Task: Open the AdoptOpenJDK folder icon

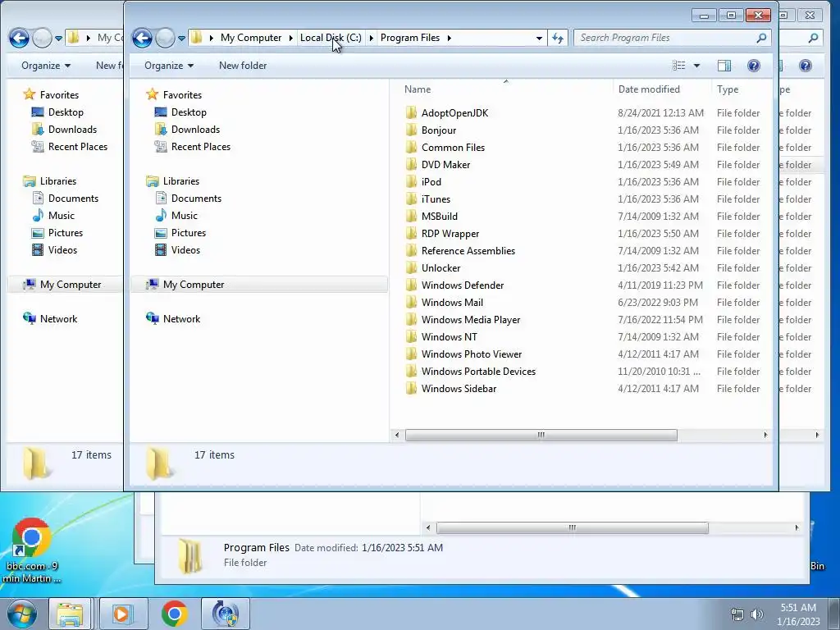Action: 411,113
